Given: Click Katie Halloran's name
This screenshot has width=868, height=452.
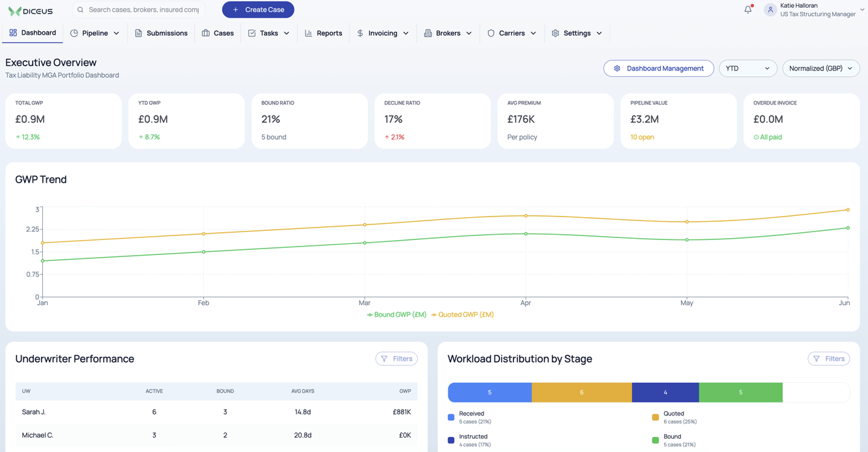Looking at the screenshot, I should coord(799,5).
